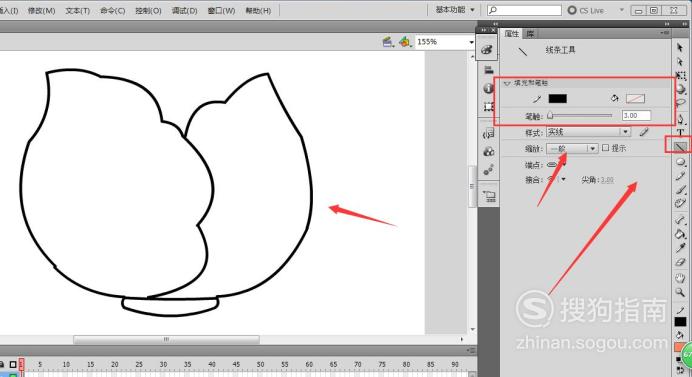Select the Subselection tool
Viewport: 692px width, 377px height.
pyautogui.click(x=680, y=62)
